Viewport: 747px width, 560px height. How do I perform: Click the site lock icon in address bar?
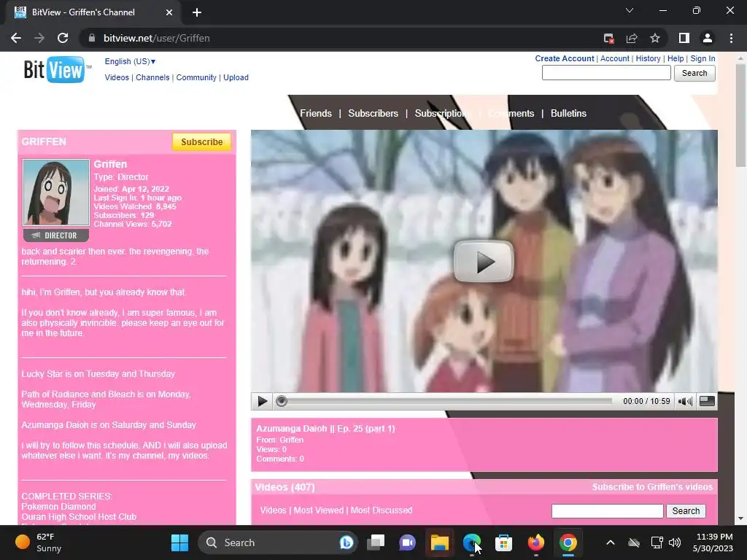(92, 38)
